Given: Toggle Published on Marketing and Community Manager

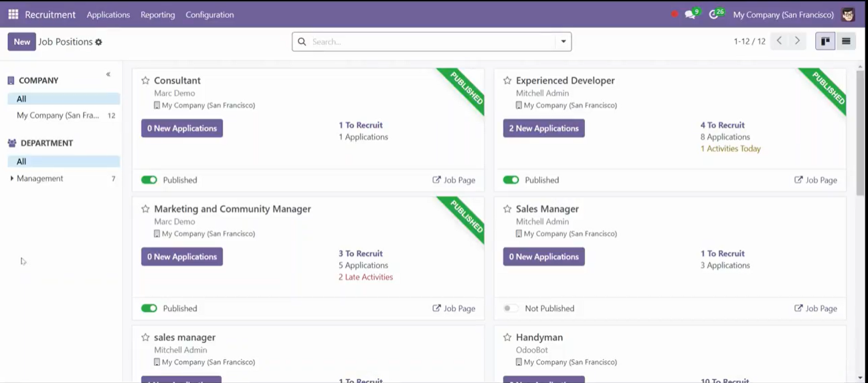Looking at the screenshot, I should point(149,308).
